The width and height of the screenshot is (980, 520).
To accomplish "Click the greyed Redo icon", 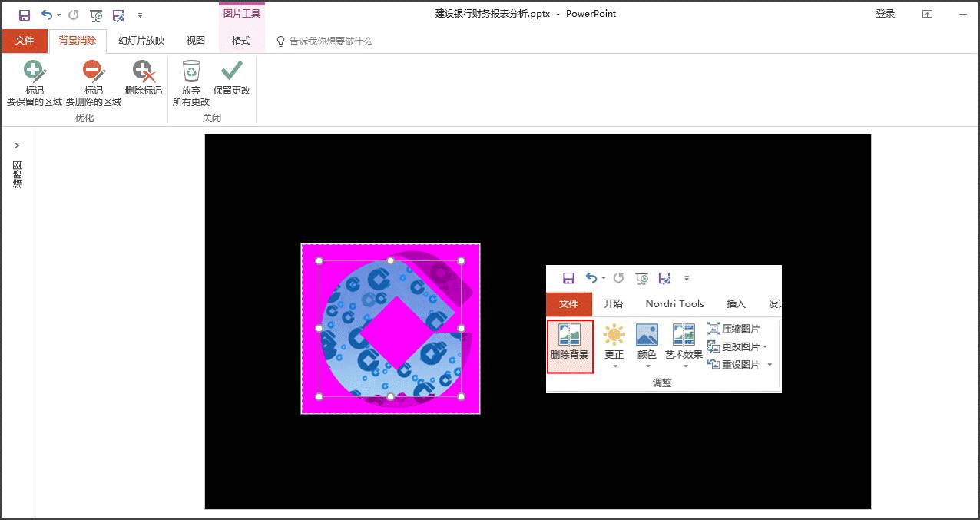I will tap(74, 15).
